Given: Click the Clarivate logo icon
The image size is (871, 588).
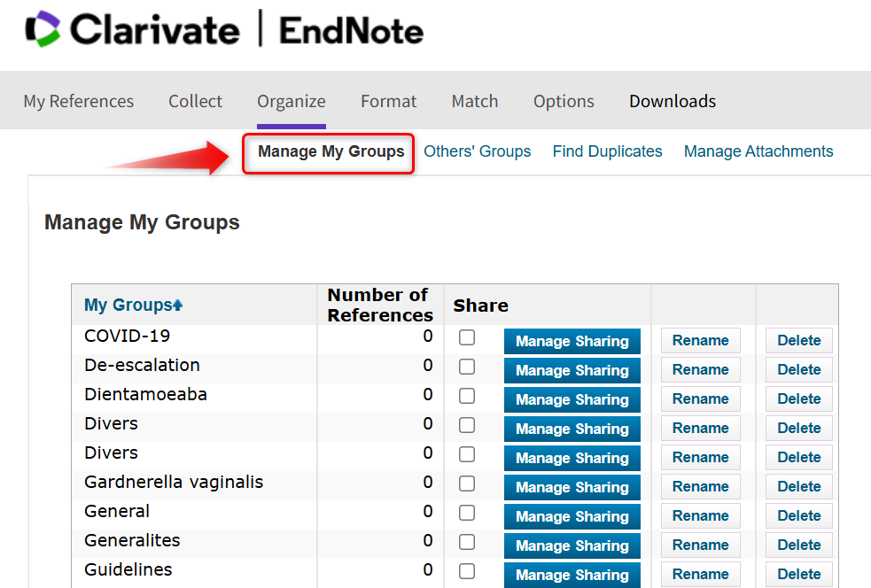Looking at the screenshot, I should pyautogui.click(x=43, y=29).
